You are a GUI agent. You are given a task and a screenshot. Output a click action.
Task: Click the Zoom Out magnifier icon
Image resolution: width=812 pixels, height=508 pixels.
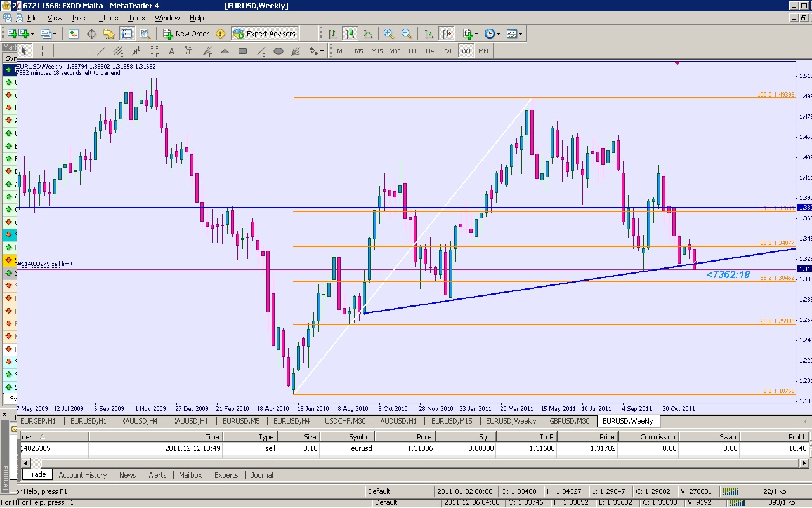tap(406, 34)
